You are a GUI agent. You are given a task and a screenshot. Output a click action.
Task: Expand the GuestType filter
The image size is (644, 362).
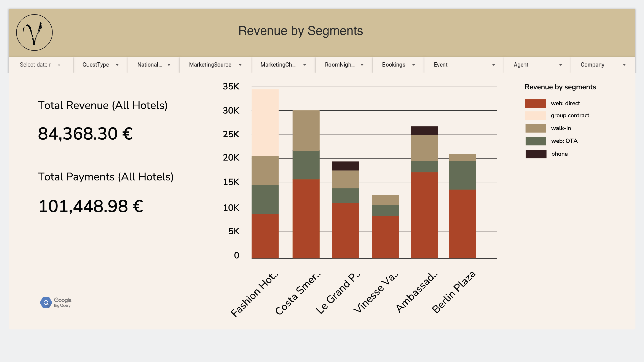pos(100,65)
